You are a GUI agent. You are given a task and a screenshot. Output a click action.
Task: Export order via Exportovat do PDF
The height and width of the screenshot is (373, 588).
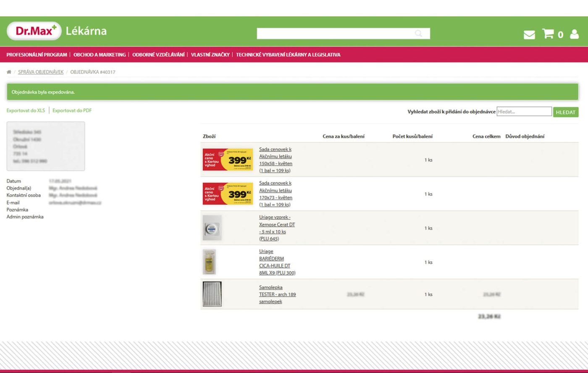(x=72, y=111)
